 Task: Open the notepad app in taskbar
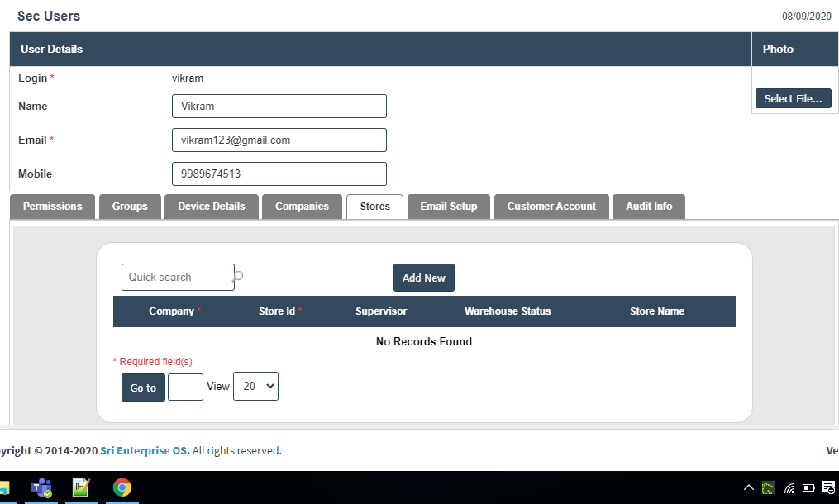click(81, 487)
